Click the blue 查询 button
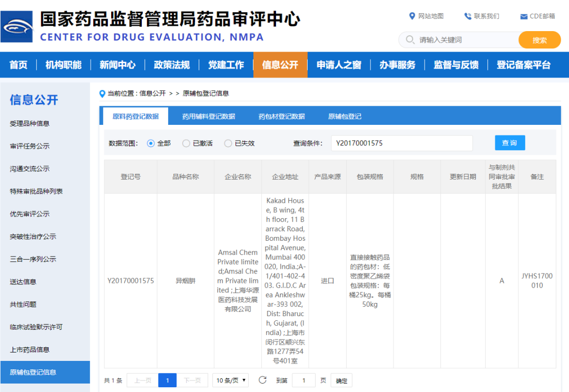This screenshot has height=392, width=569. (509, 143)
